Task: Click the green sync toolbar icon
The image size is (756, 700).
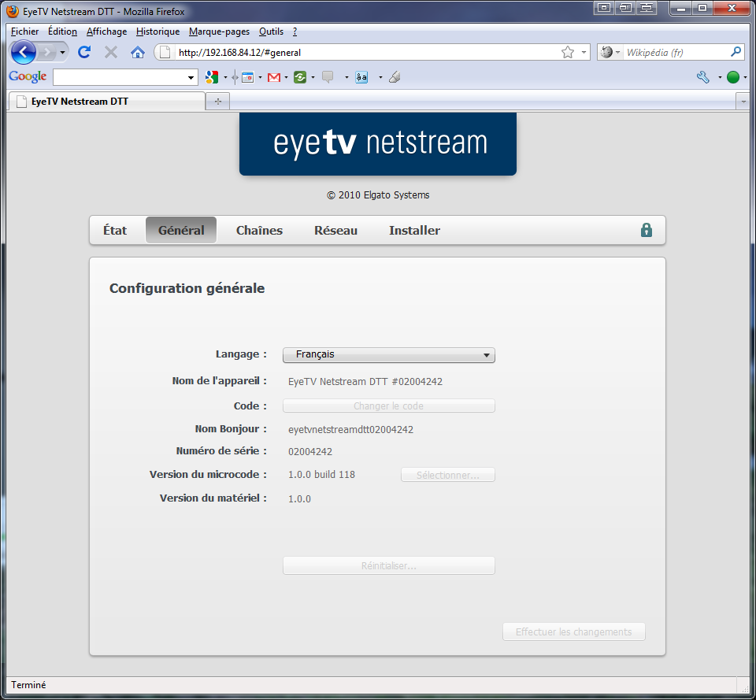Action: tap(300, 77)
